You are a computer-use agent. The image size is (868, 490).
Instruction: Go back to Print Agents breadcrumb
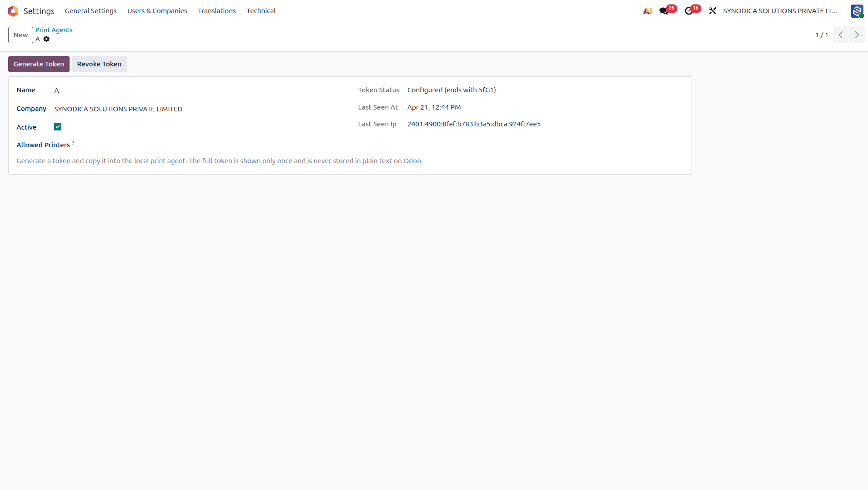[x=54, y=30]
